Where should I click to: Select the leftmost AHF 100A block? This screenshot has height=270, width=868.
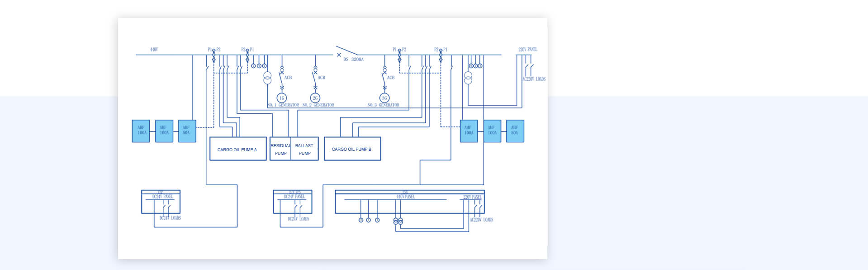pos(141,131)
